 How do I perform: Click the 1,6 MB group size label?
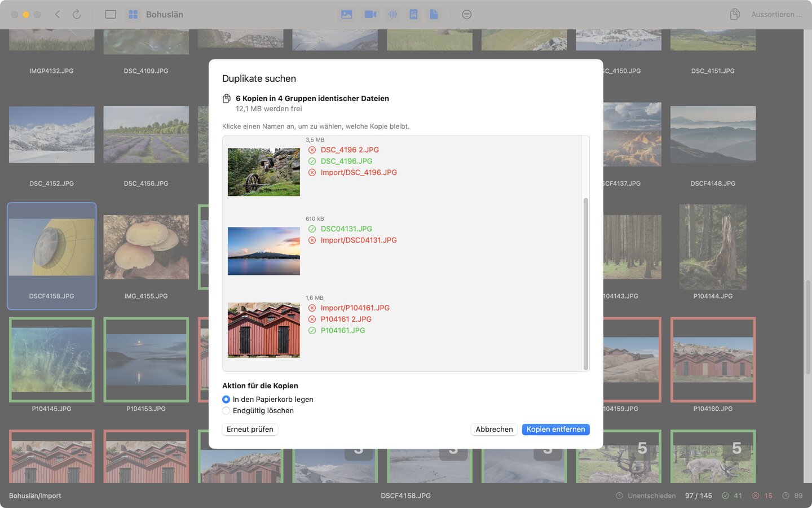point(315,297)
